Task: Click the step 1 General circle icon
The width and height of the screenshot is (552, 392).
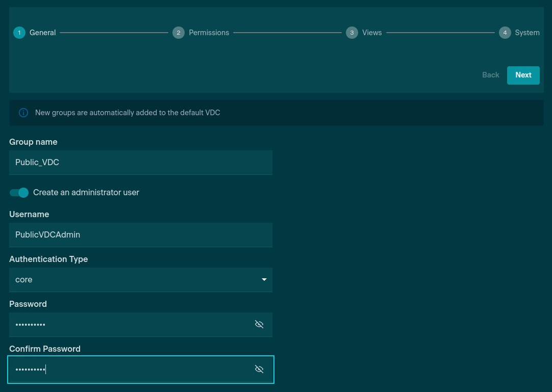Action: [x=19, y=33]
